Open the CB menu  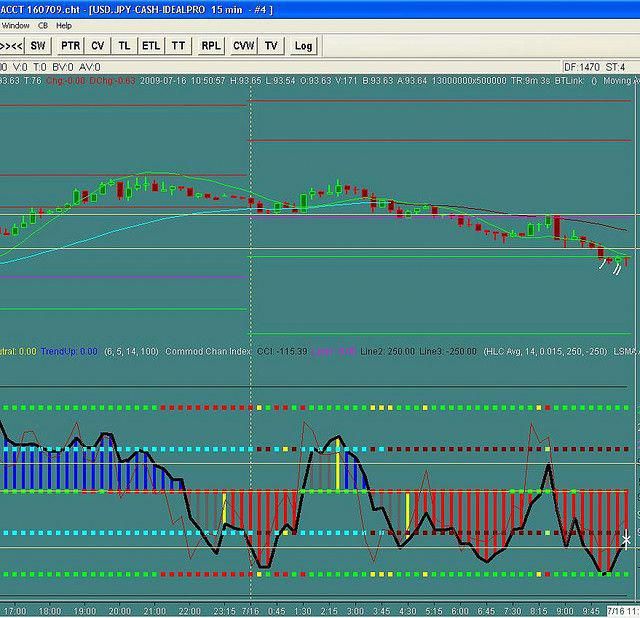pyautogui.click(x=43, y=25)
